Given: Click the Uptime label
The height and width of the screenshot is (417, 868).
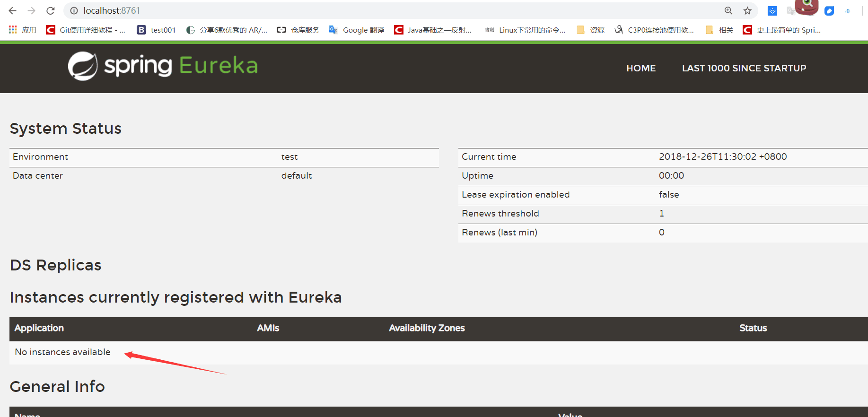Looking at the screenshot, I should pyautogui.click(x=477, y=176).
